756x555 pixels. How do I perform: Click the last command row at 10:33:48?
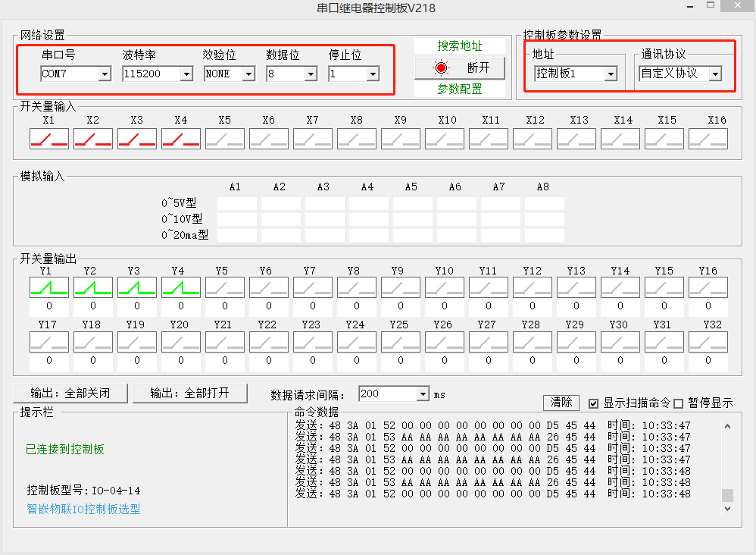click(492, 494)
